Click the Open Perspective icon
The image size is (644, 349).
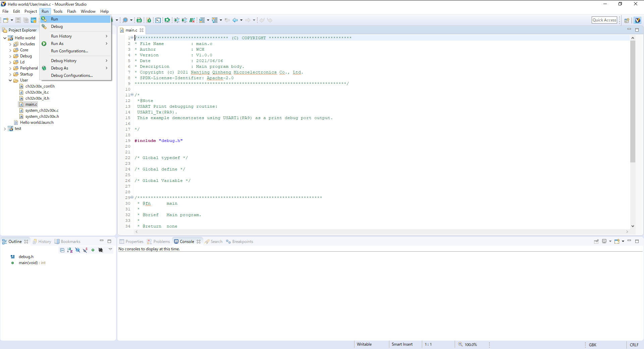[x=627, y=20]
